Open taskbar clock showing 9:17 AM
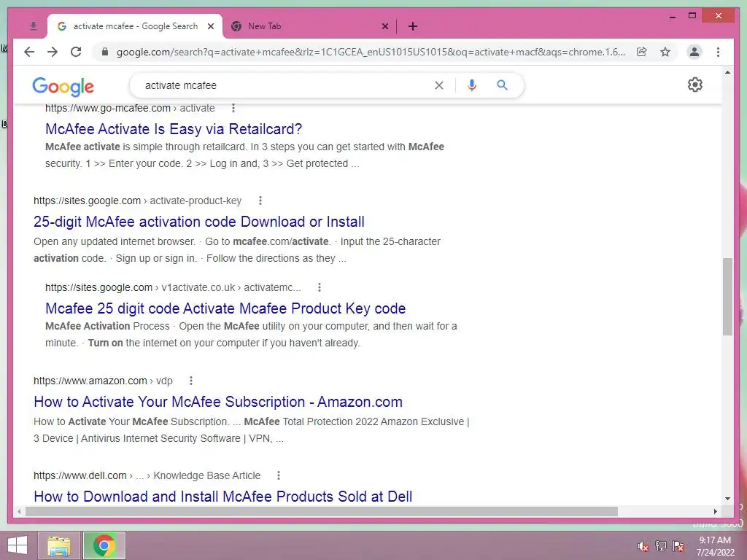This screenshot has height=560, width=747. [x=715, y=546]
